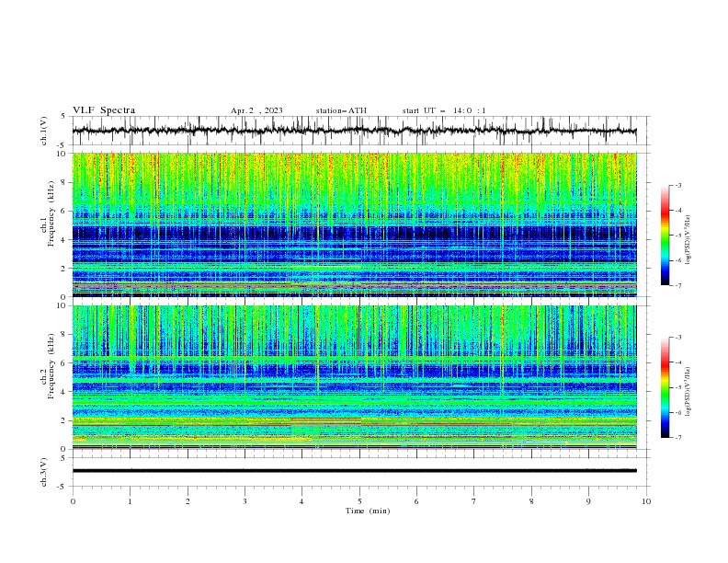Click the "ch.1 Frequency (kHz)" axis label

click(47, 212)
